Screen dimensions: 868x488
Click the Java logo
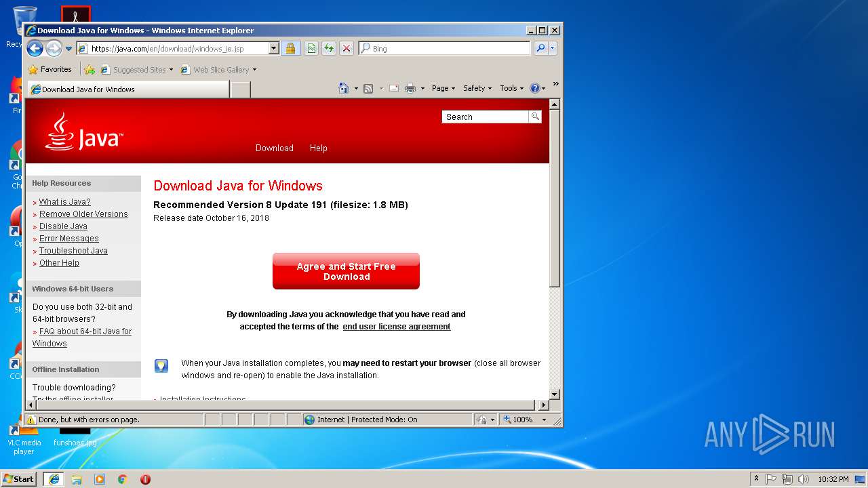(83, 132)
